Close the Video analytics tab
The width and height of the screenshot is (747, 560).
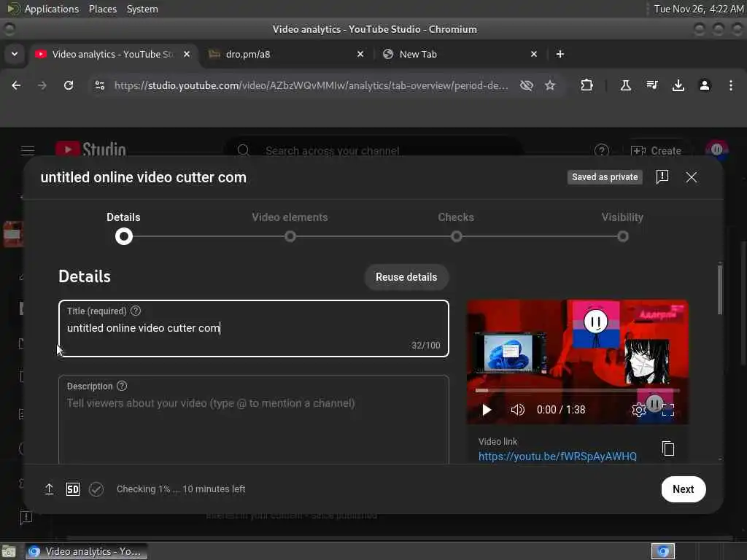(x=187, y=54)
